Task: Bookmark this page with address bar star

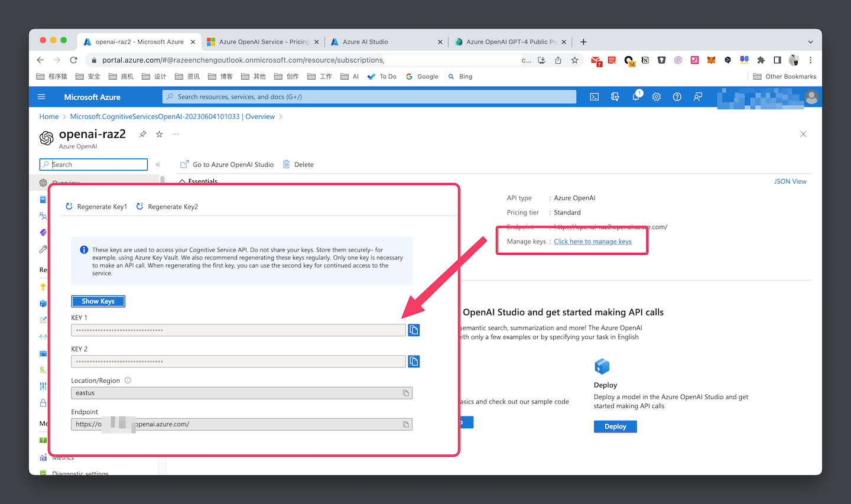Action: click(574, 60)
